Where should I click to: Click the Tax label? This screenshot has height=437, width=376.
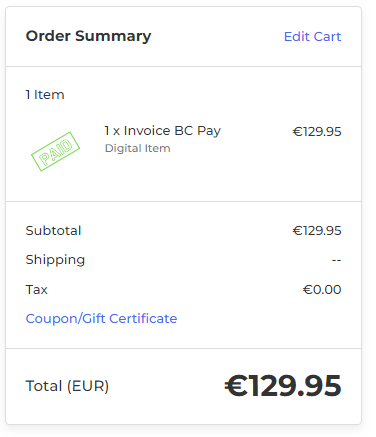coord(37,290)
